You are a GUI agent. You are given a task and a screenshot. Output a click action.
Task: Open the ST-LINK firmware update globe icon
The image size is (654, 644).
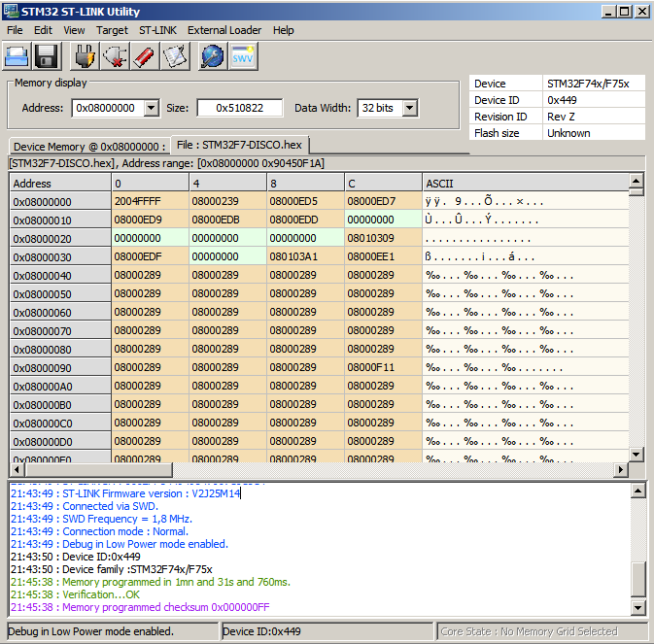point(212,56)
